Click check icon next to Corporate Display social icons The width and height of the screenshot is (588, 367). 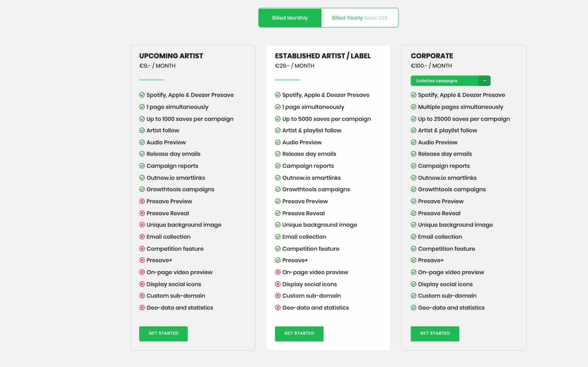413,284
